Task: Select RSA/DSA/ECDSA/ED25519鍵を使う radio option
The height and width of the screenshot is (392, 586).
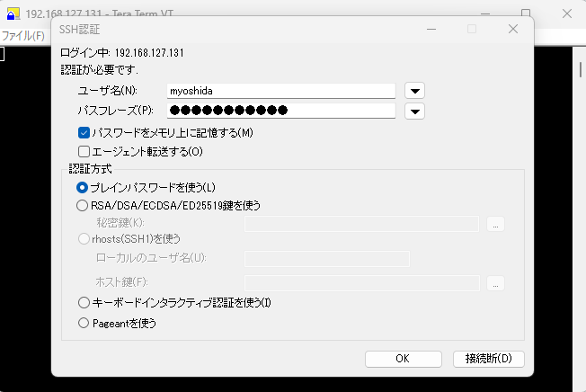Action: click(x=82, y=206)
